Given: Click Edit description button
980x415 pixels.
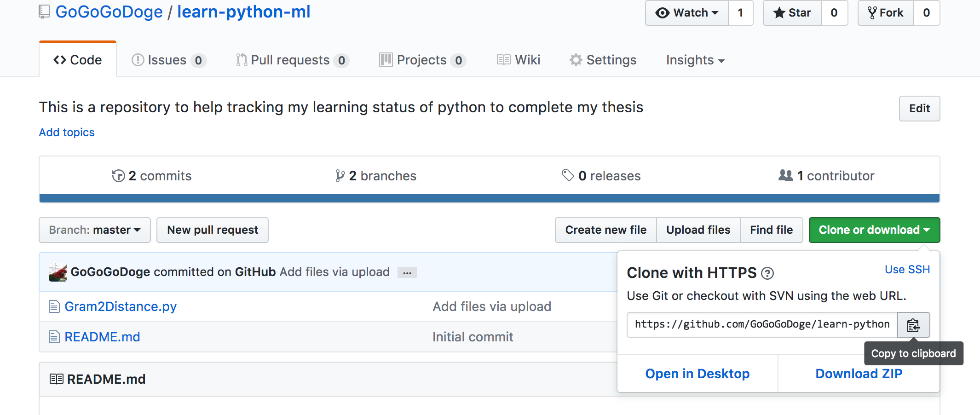Looking at the screenshot, I should pos(919,109).
